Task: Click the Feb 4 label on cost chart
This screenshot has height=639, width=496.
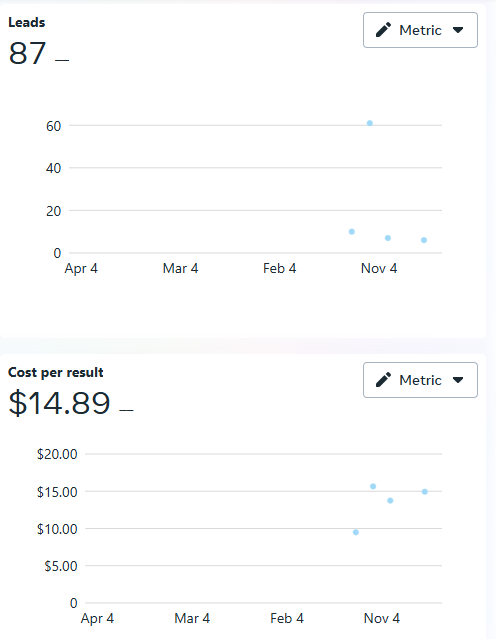Action: coord(287,618)
